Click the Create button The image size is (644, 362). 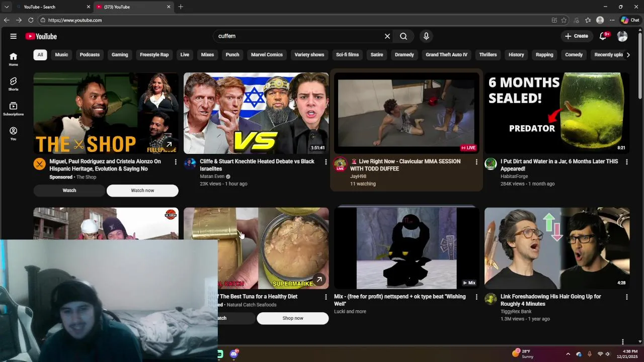coord(576,36)
